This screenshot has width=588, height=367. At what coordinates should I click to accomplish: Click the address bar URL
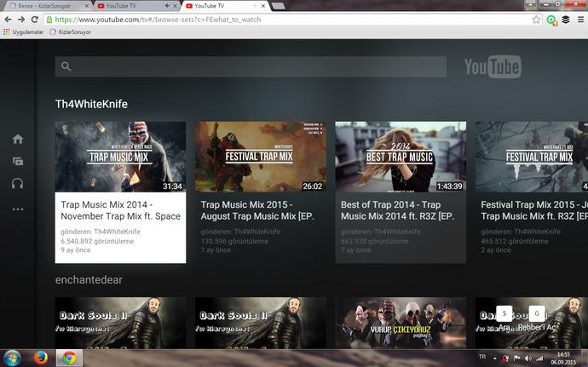pos(158,20)
